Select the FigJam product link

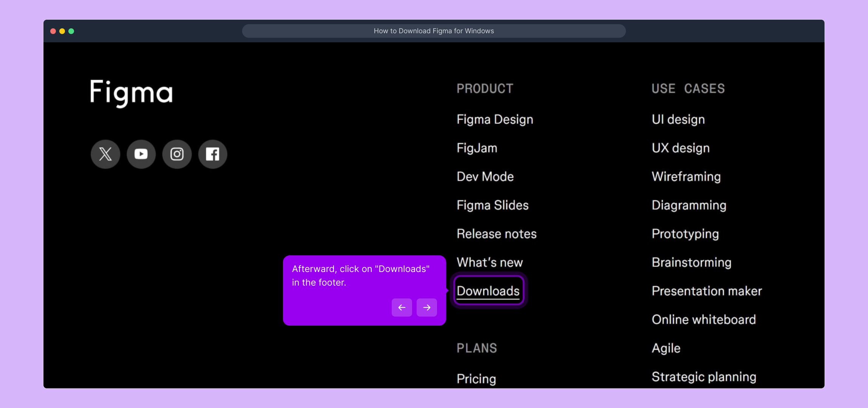(x=477, y=148)
